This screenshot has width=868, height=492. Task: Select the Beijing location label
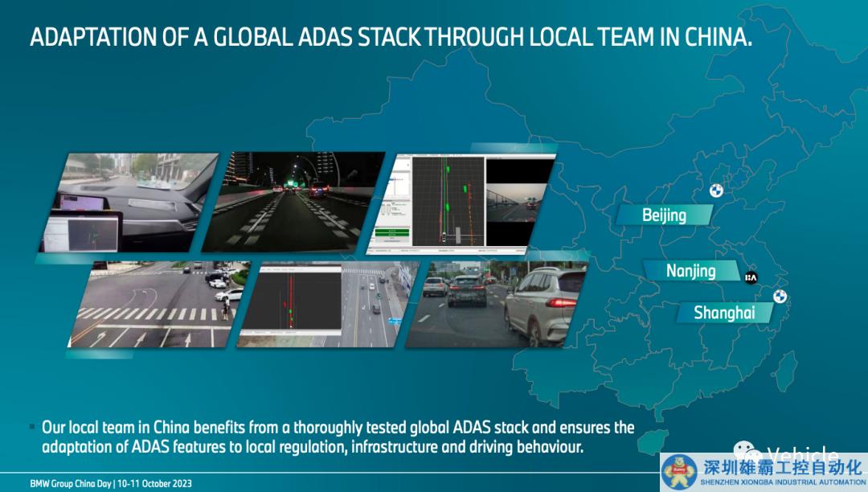click(664, 215)
